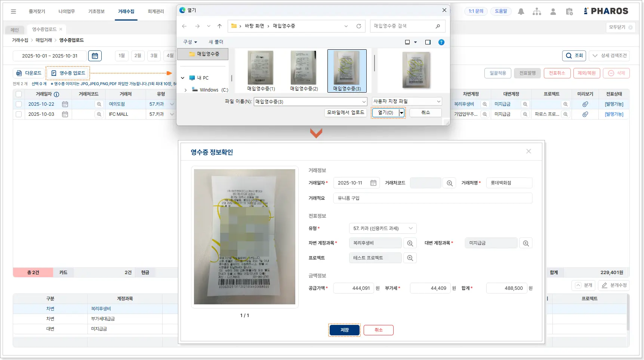The width and height of the screenshot is (644, 360).
Task: Click the user profile icon
Action: [x=553, y=12]
